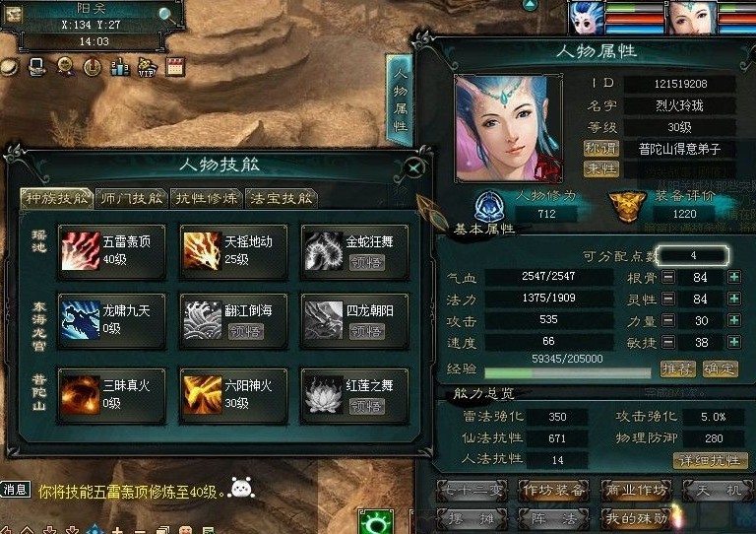This screenshot has width=756, height=534.
Task: Click 领悟 button under 金蛇狂舞
Action: coord(367,262)
